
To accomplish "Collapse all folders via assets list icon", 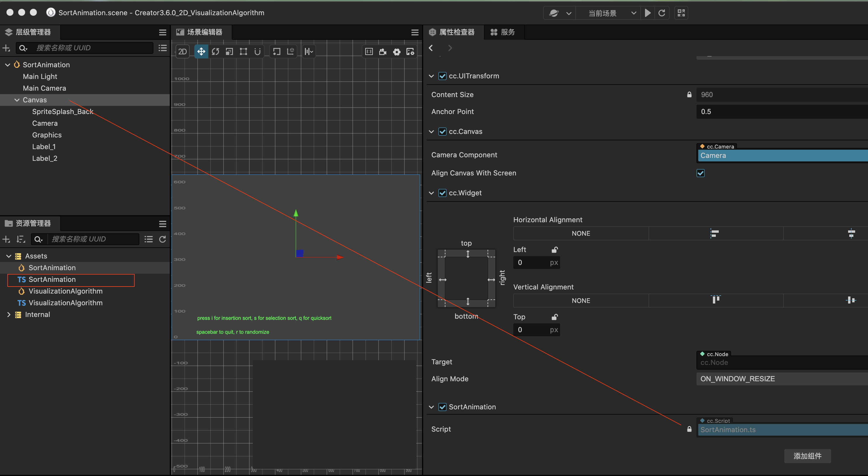I will (x=149, y=239).
